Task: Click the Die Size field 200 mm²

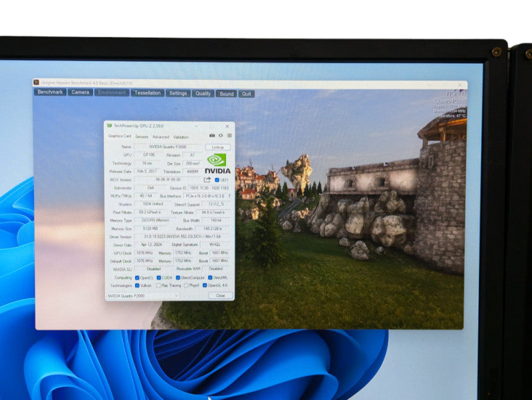Action: click(192, 163)
